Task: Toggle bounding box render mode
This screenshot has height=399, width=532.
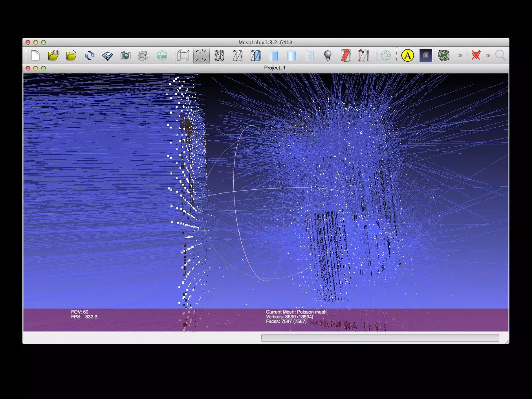Action: tap(183, 55)
